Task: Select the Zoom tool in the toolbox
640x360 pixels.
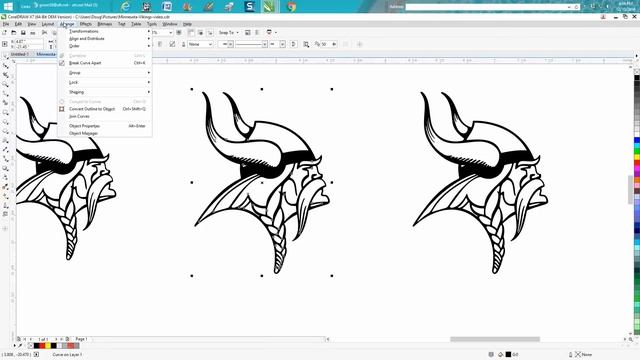Action: click(5, 84)
